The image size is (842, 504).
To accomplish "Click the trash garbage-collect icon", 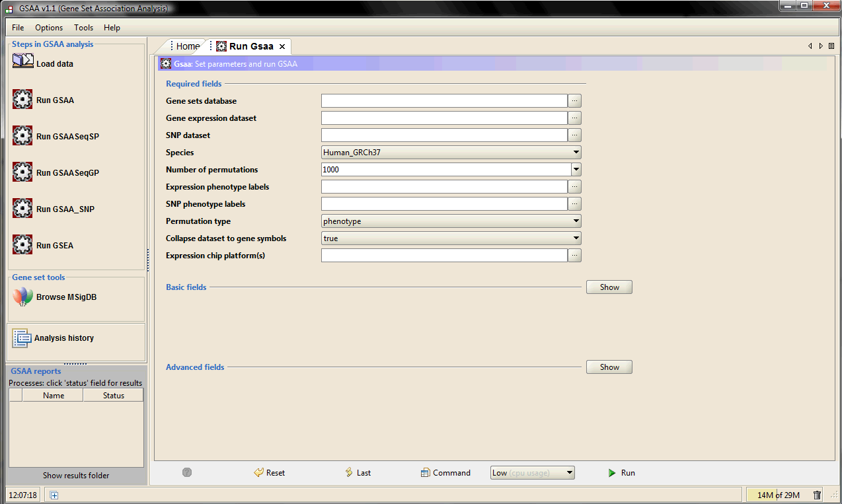I will 817,495.
